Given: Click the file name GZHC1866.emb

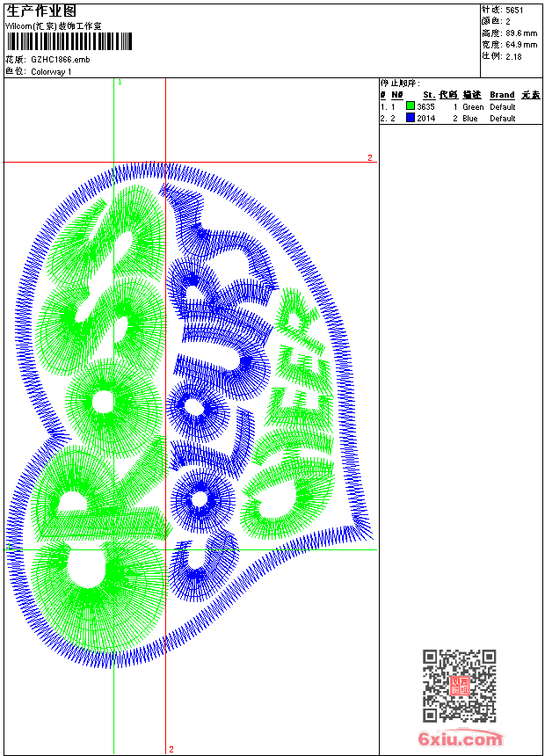Looking at the screenshot, I should (x=61, y=60).
